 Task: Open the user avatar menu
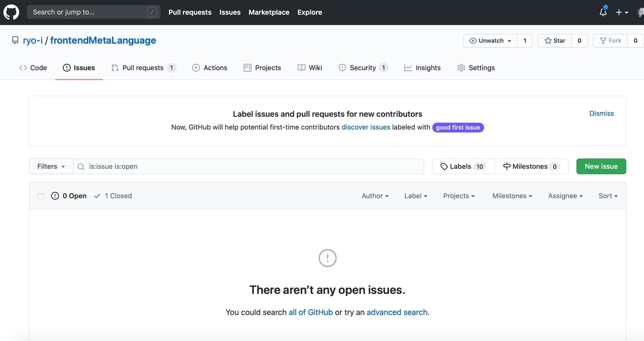pos(640,12)
